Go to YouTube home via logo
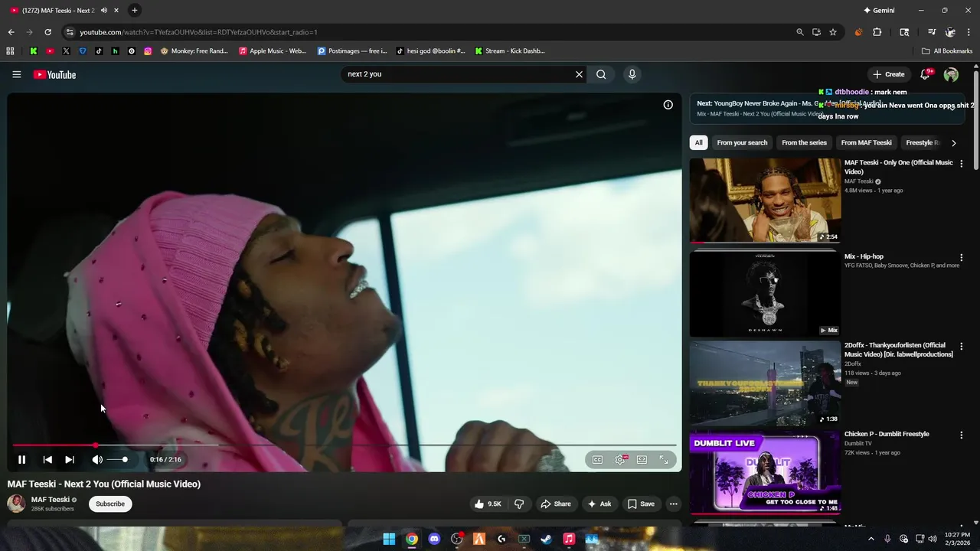This screenshot has height=551, width=980. pyautogui.click(x=54, y=74)
